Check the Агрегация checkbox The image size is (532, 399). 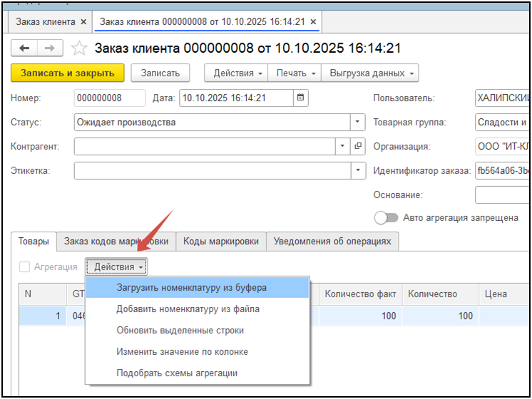pyautogui.click(x=24, y=266)
